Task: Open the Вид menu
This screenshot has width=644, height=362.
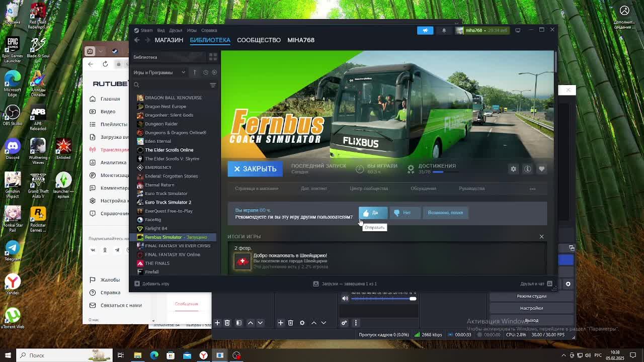Action: pos(161,30)
